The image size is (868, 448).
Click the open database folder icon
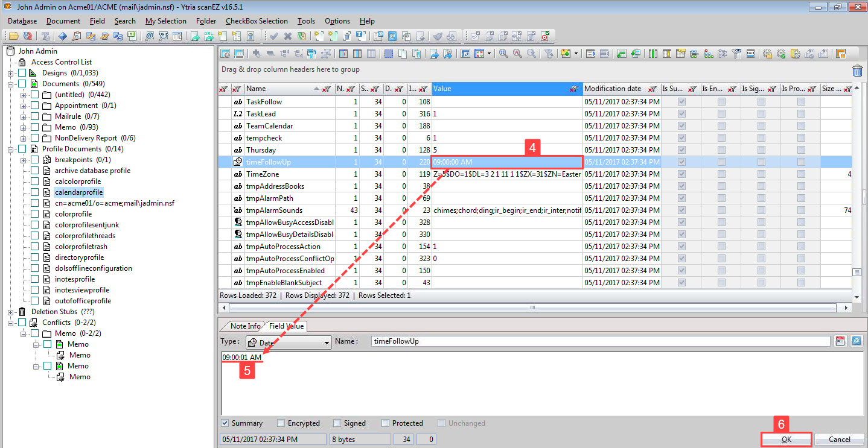[x=13, y=36]
